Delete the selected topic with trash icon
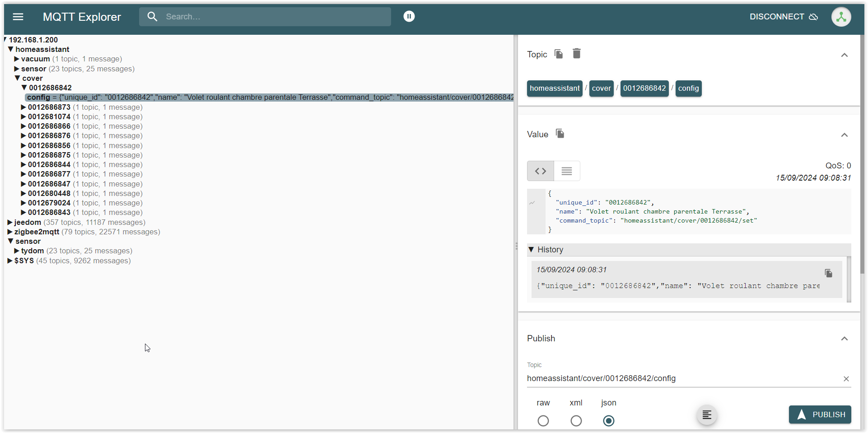Image resolution: width=868 pixels, height=433 pixels. tap(576, 54)
